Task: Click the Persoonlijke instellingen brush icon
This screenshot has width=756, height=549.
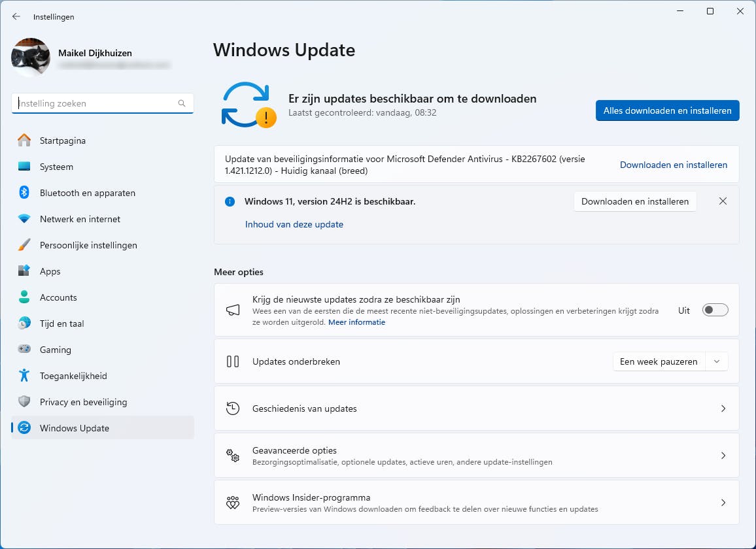Action: click(24, 245)
